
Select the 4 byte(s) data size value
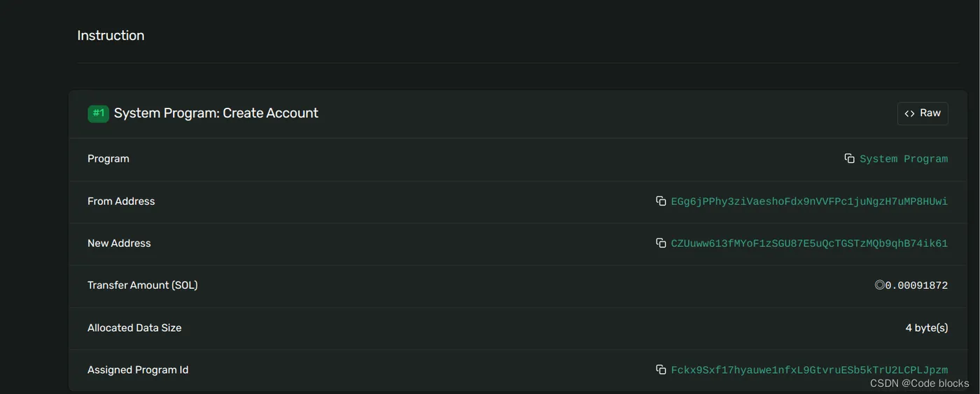[927, 328]
